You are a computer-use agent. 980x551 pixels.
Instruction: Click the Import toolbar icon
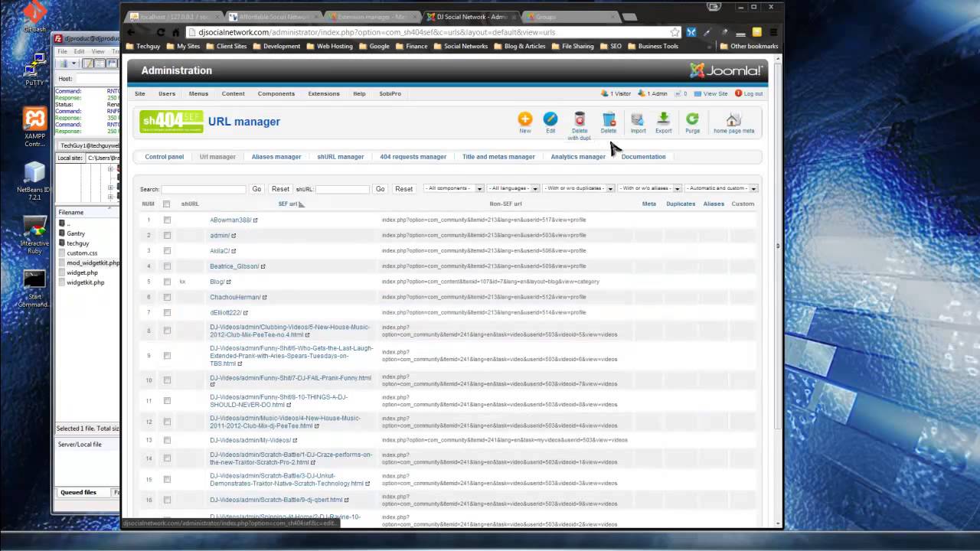click(x=637, y=119)
